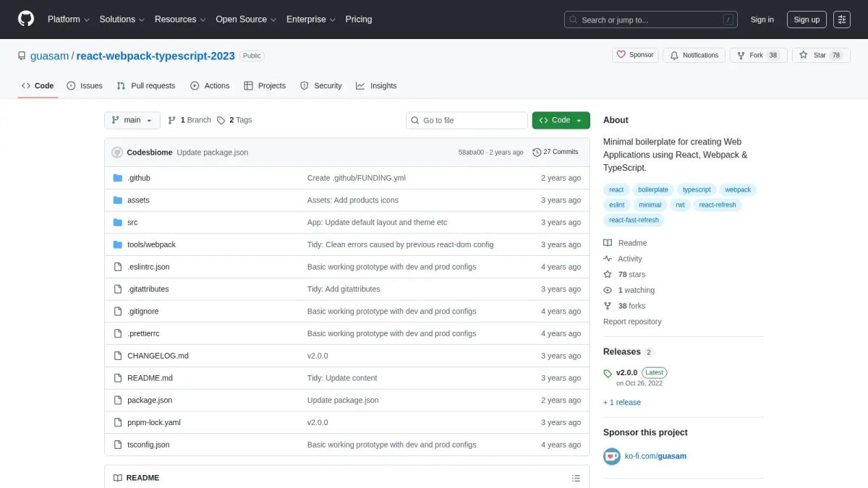Switch to the Projects tab

coord(265,85)
